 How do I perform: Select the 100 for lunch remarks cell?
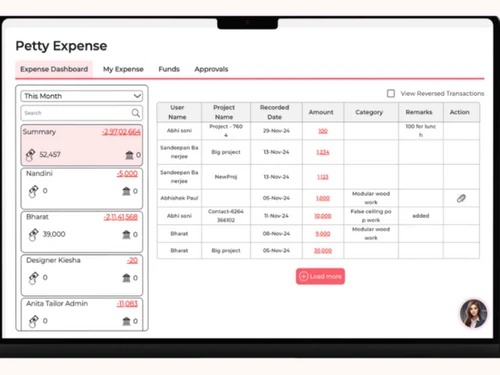[421, 131]
